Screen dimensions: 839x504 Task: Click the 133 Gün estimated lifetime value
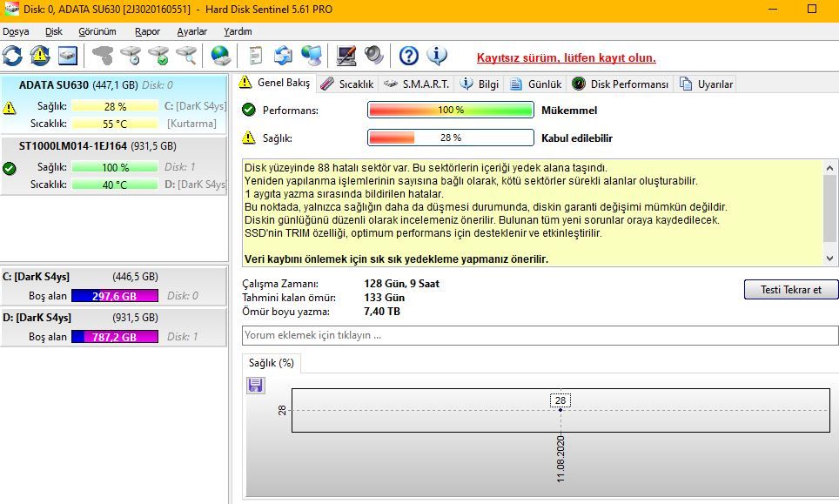[384, 298]
